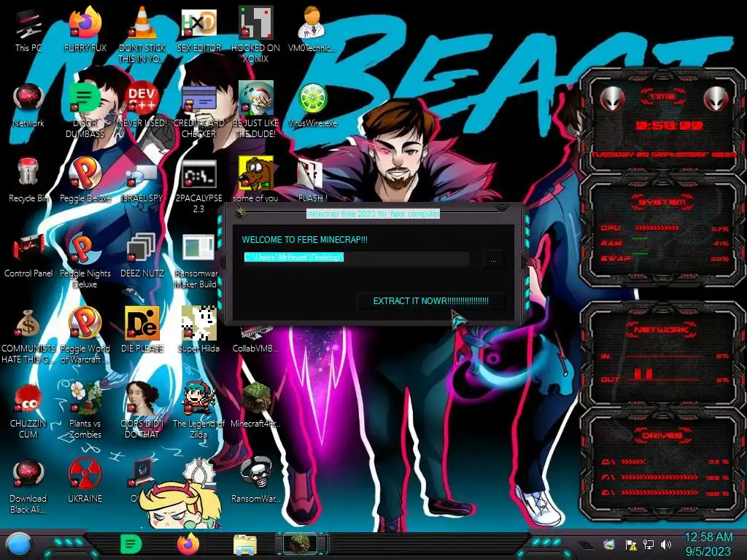This screenshot has height=560, width=747.
Task: Click the speaker volume tray icon
Action: [x=667, y=544]
